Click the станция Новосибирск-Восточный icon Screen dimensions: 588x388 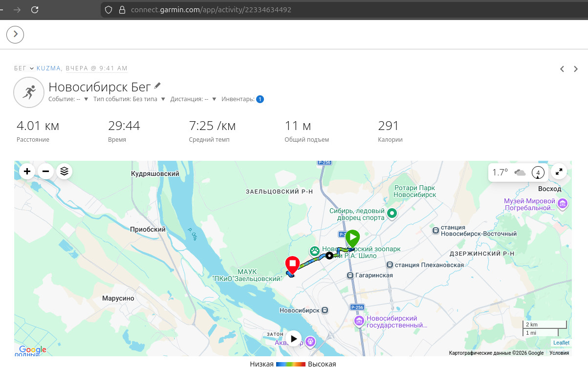(436, 230)
